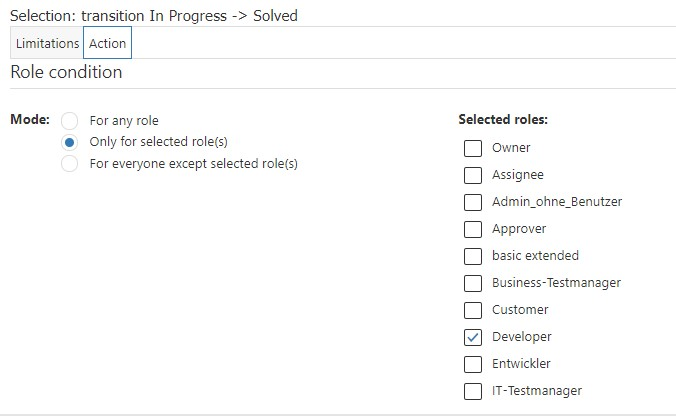Tick the Entwickler role checkbox
The width and height of the screenshot is (676, 416).
473,364
